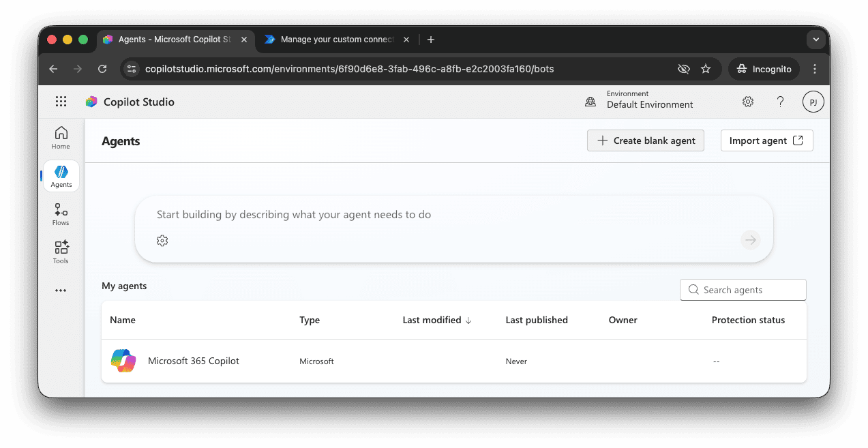The width and height of the screenshot is (868, 448).
Task: Show more sidebar options ellipsis
Action: [x=61, y=290]
